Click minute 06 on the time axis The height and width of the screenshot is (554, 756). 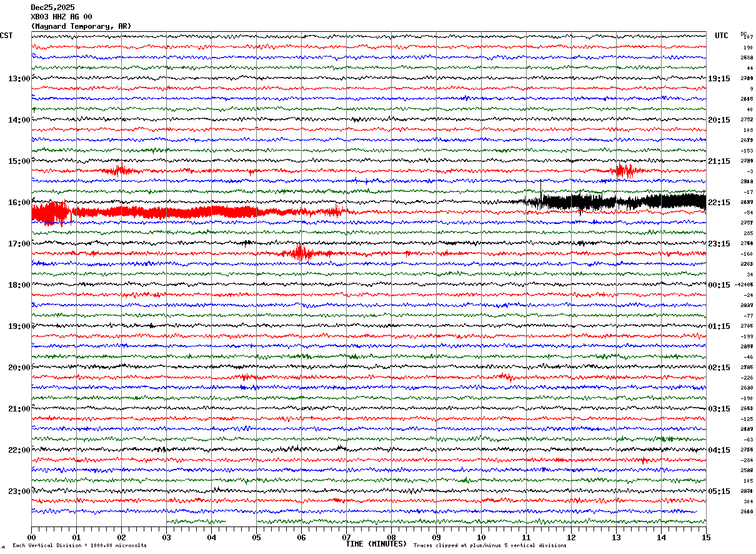301,537
